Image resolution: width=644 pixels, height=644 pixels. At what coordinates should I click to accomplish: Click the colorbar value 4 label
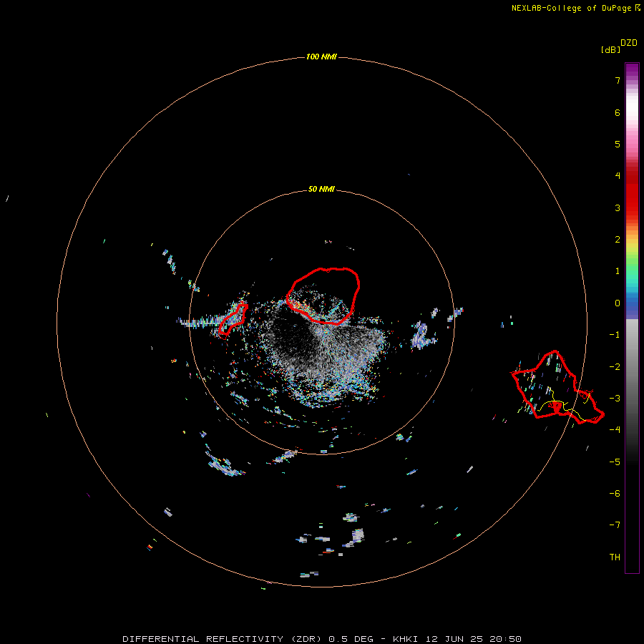pos(618,176)
